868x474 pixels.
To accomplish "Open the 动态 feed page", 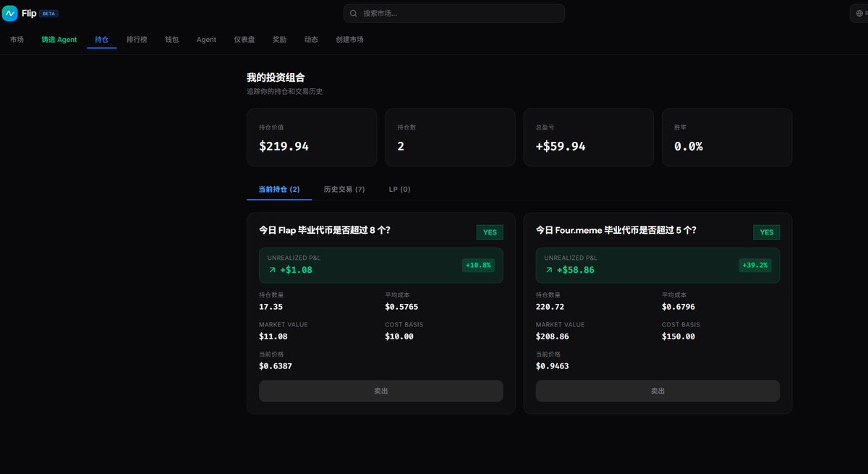I will 311,40.
